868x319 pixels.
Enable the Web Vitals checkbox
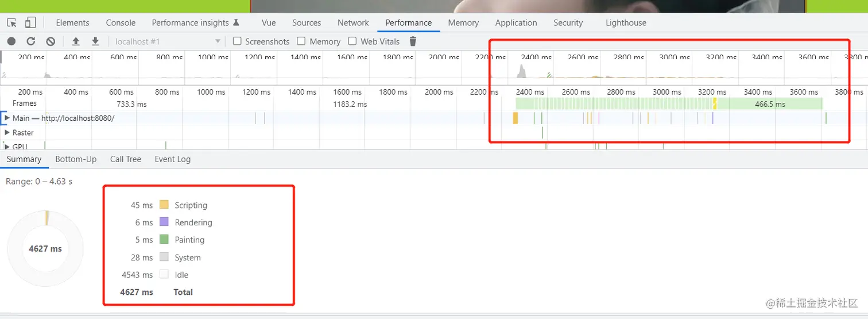352,41
